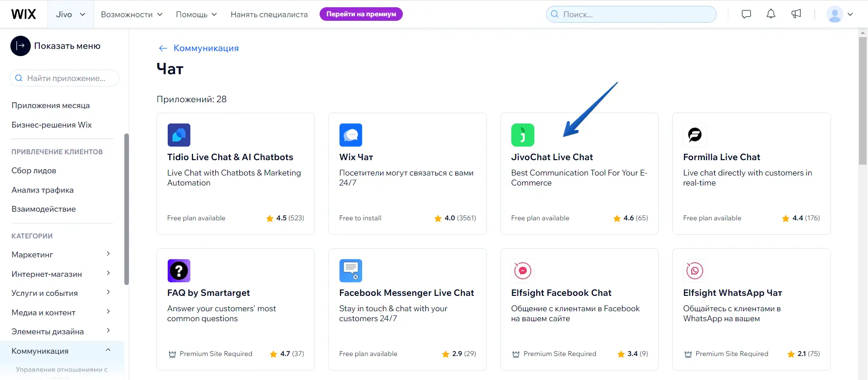This screenshot has width=868, height=380.
Task: Open the user avatar account dropdown
Action: [x=840, y=14]
